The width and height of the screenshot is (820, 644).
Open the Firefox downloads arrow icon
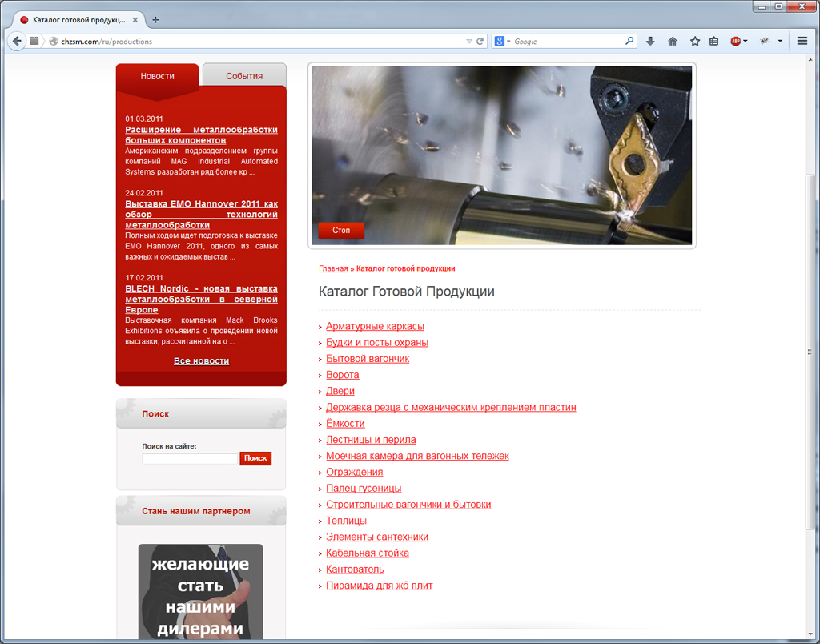(x=650, y=41)
